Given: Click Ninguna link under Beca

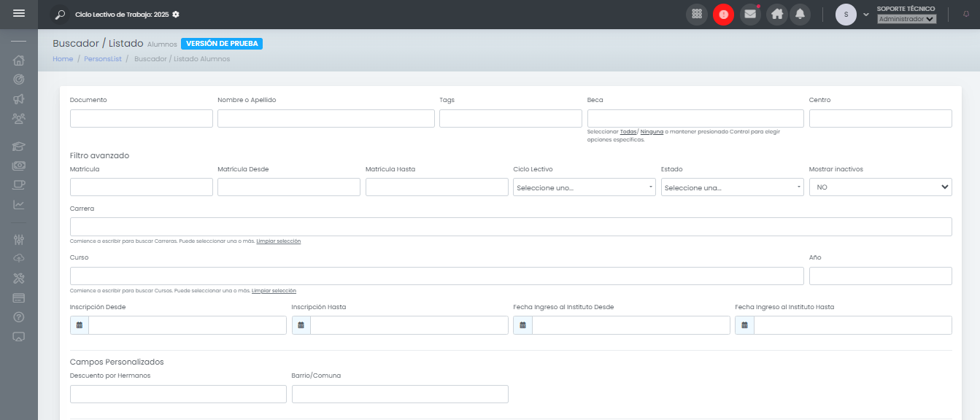Looking at the screenshot, I should pyautogui.click(x=652, y=132).
